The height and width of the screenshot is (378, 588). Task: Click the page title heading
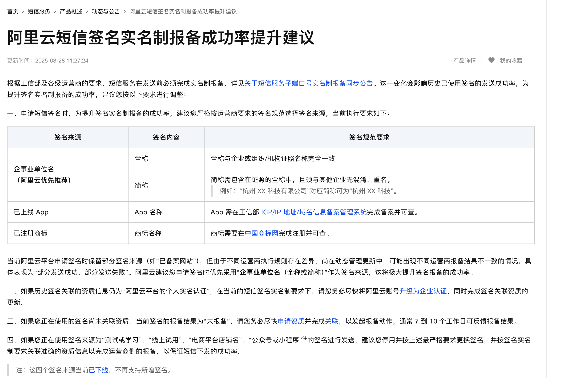161,38
